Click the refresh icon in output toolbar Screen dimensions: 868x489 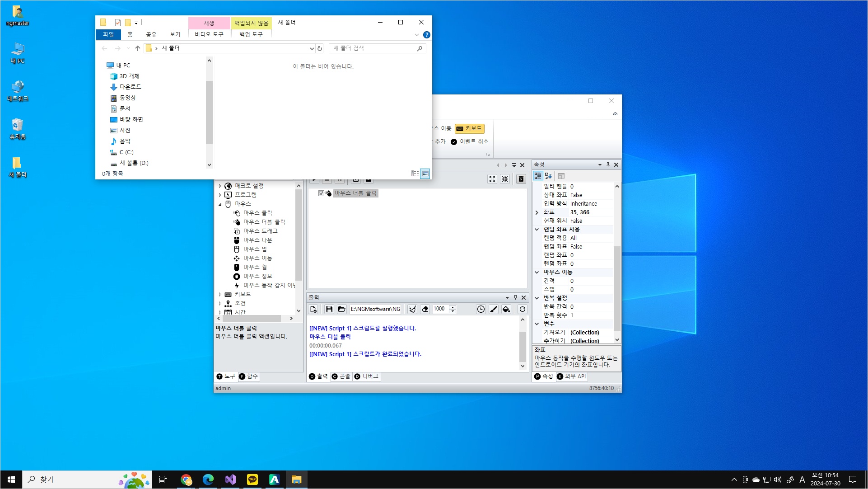(523, 309)
